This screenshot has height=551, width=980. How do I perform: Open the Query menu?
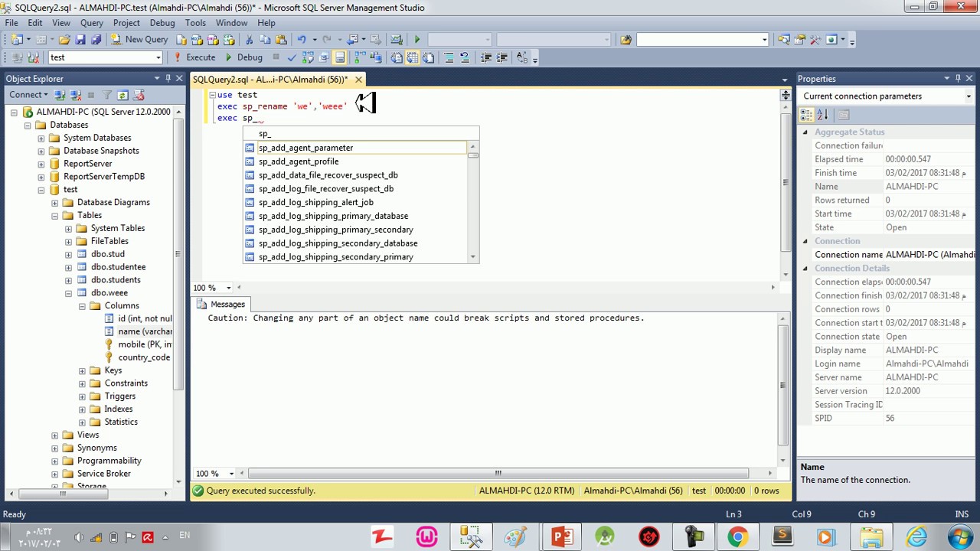click(91, 23)
